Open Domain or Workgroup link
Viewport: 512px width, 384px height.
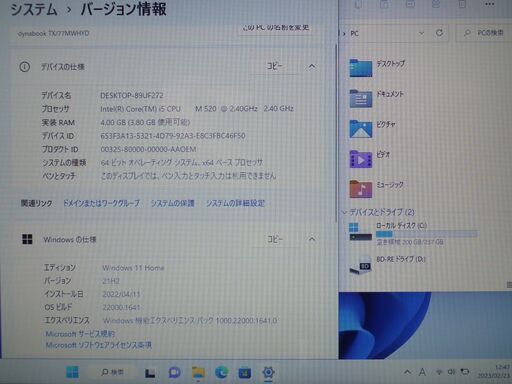point(102,203)
